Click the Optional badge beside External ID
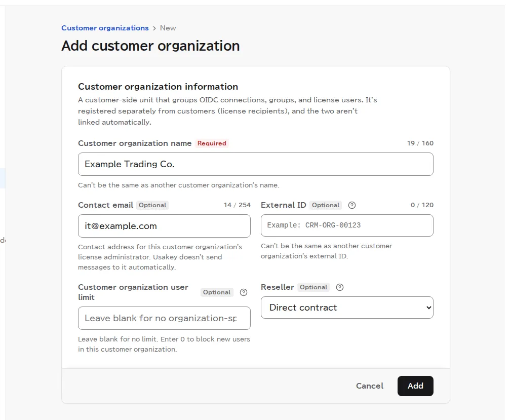Screen dimensions: 511x420 [326, 205]
